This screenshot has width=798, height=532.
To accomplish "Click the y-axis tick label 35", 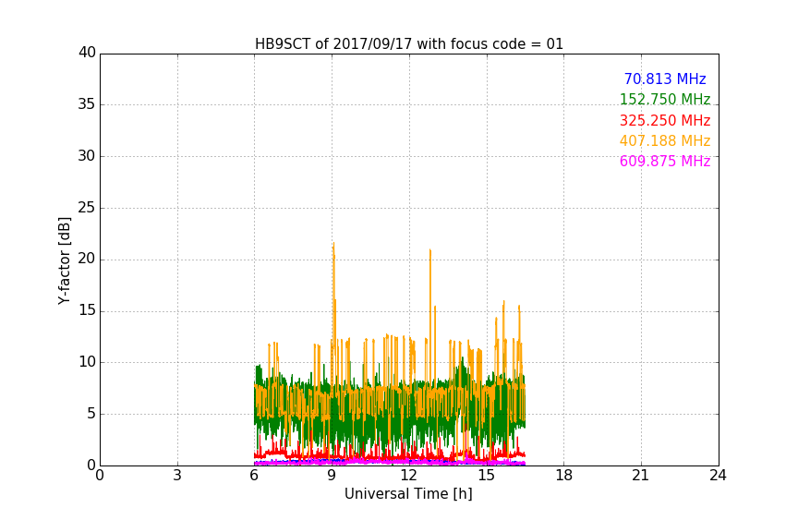I will [87, 104].
